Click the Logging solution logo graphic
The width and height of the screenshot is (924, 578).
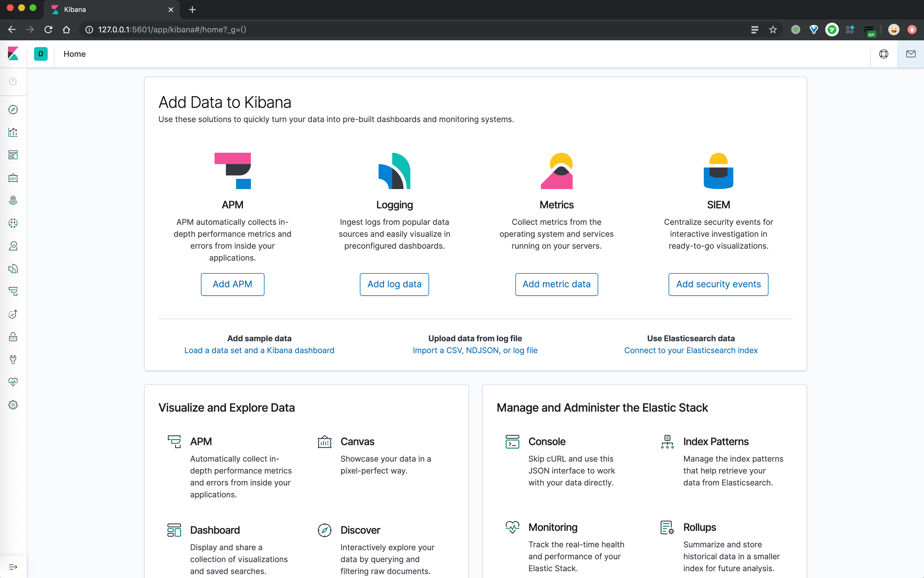(394, 171)
